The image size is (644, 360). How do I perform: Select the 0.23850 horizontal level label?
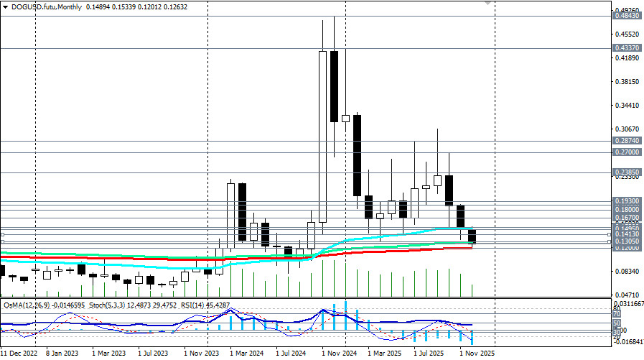628,172
